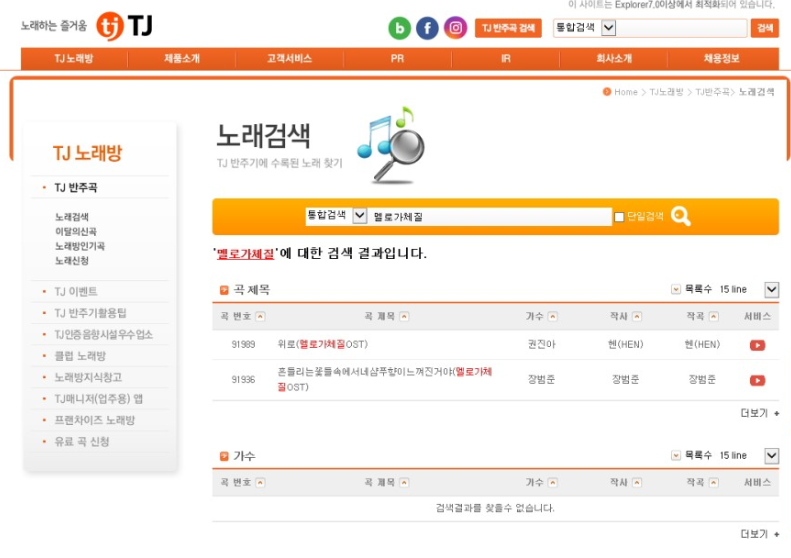Screen dimensions: 791x558
Task: Click song title 흔들리는꽃들속에서네샴푸향이느껴진거야
Action: (x=384, y=379)
